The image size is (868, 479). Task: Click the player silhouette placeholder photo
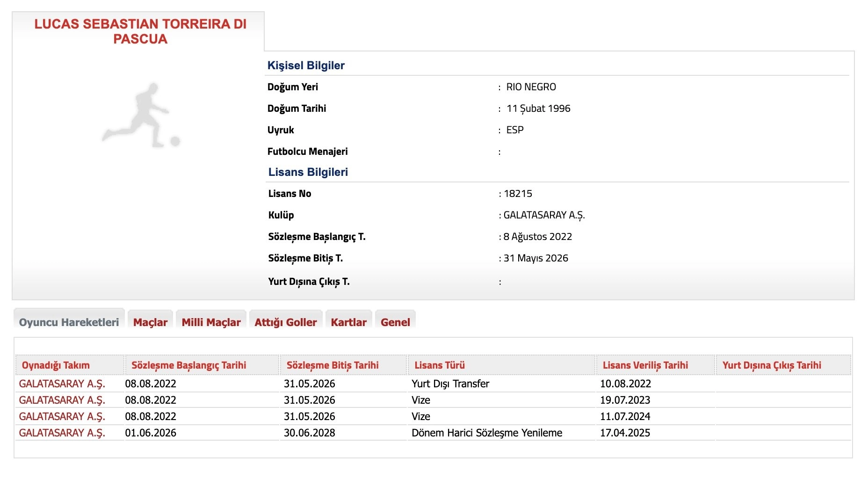[141, 116]
